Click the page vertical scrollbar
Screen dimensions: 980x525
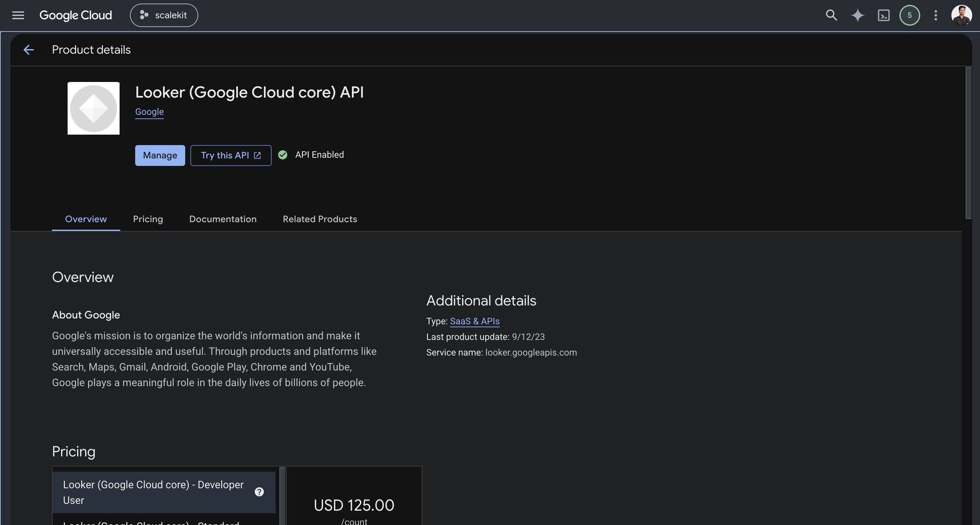tap(968, 143)
